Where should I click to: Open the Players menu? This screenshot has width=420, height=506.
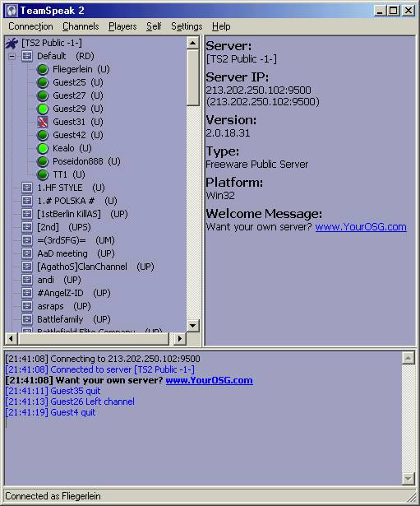[122, 26]
